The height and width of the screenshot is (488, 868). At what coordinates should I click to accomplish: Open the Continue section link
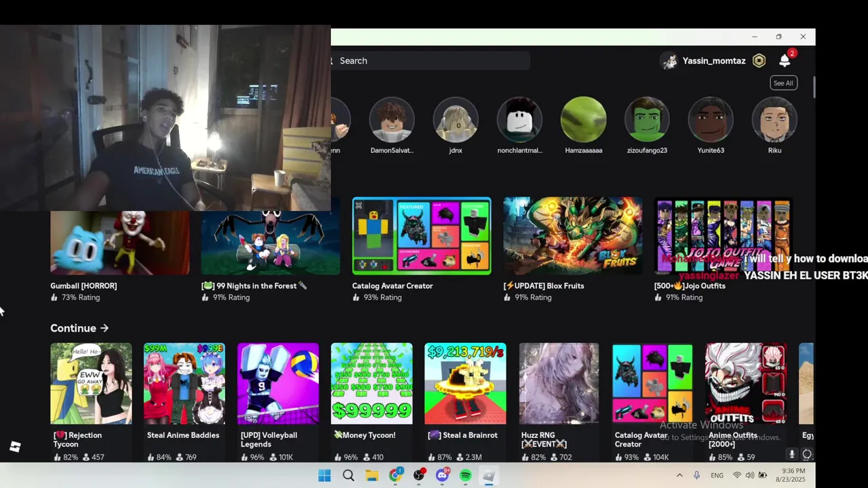point(79,328)
